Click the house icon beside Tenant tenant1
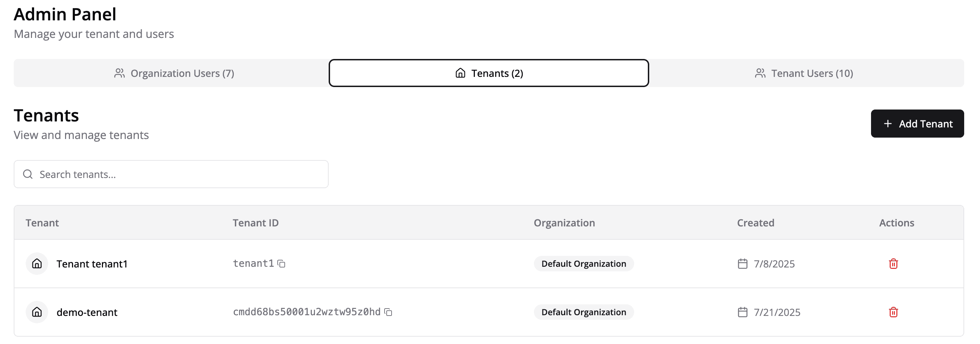This screenshot has width=980, height=344. tap(37, 263)
